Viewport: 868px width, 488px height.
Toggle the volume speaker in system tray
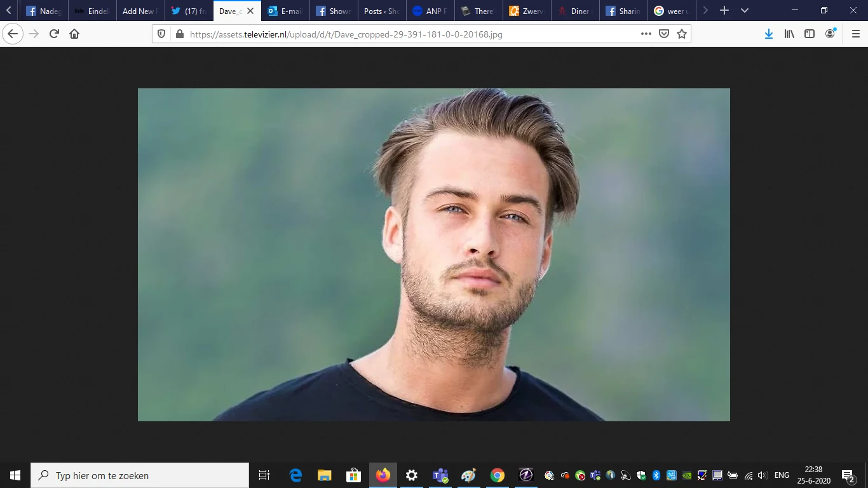tap(763, 475)
